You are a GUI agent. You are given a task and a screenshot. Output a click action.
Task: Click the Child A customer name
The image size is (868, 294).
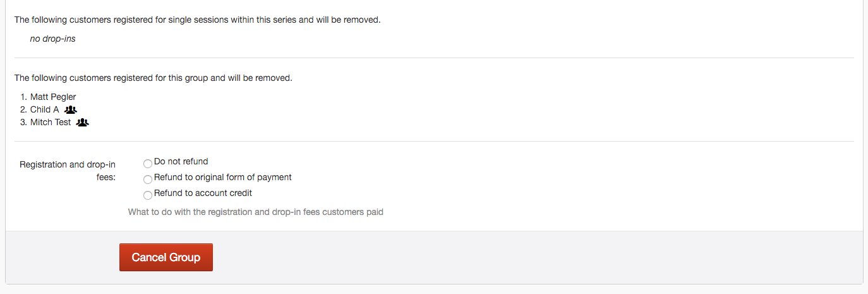[x=44, y=109]
